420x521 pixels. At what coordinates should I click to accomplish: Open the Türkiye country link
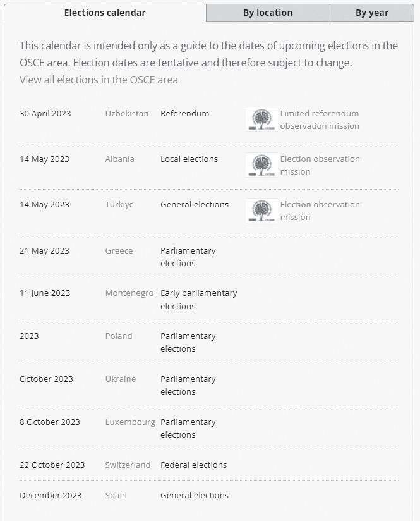[119, 205]
